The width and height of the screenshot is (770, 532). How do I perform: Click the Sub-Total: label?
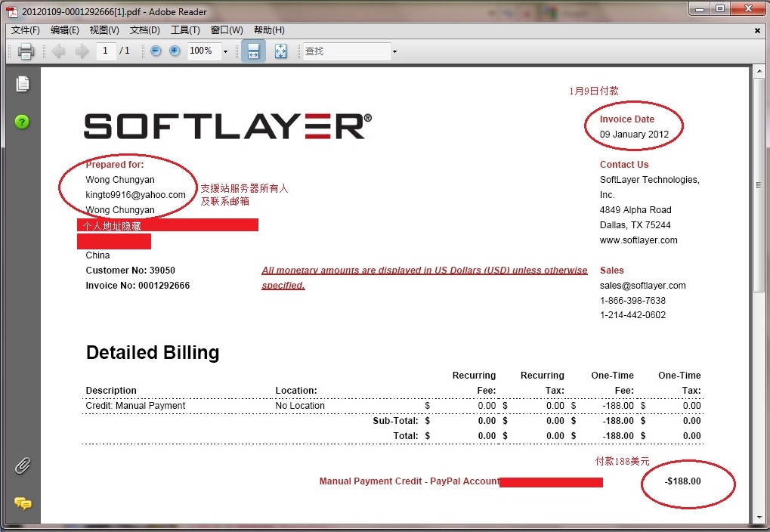395,420
